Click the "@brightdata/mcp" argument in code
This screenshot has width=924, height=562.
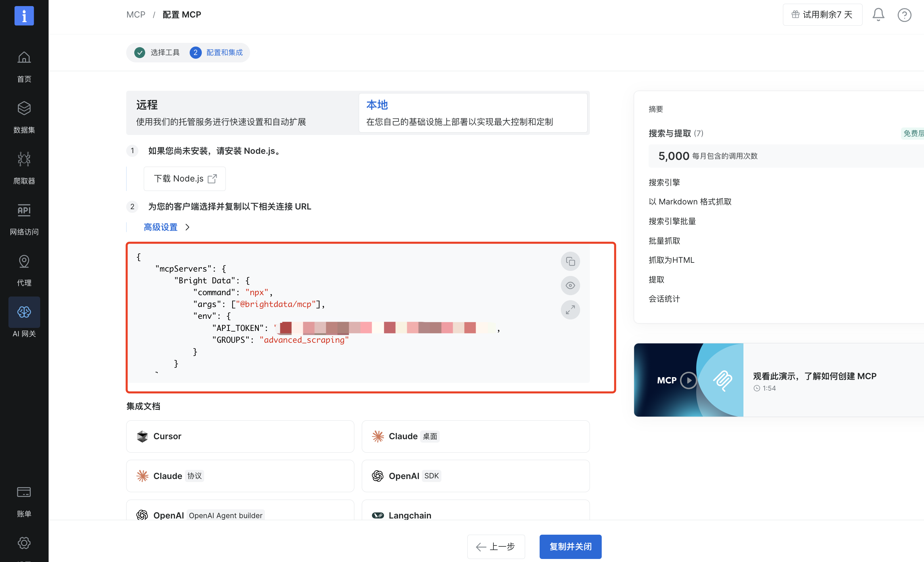276,304
